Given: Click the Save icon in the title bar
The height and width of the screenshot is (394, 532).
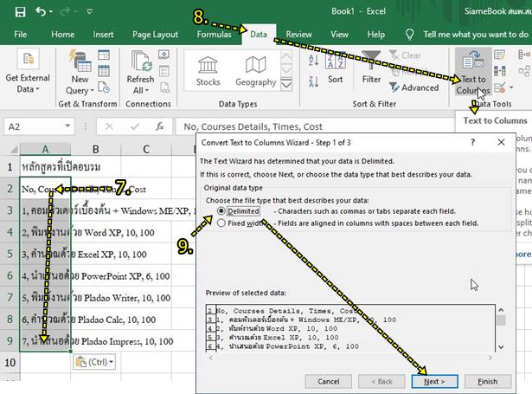Looking at the screenshot, I should (x=21, y=12).
